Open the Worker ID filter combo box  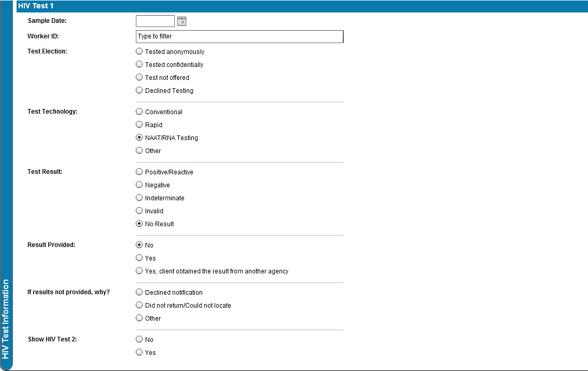pyautogui.click(x=239, y=36)
